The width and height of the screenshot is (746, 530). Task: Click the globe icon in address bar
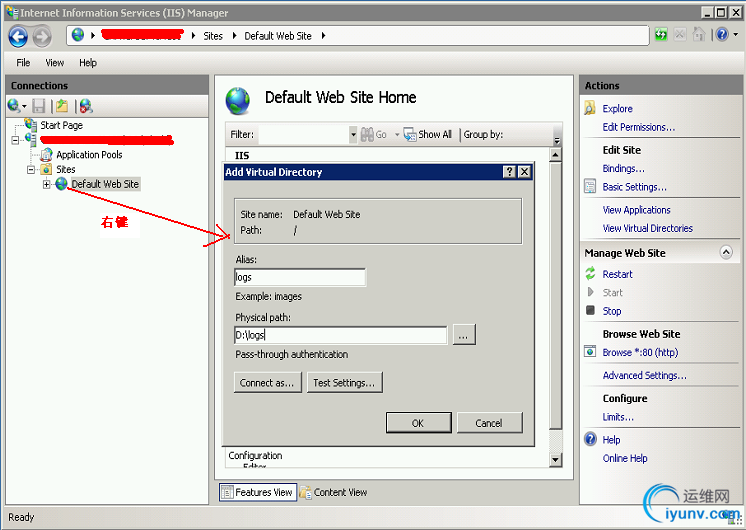tap(78, 35)
